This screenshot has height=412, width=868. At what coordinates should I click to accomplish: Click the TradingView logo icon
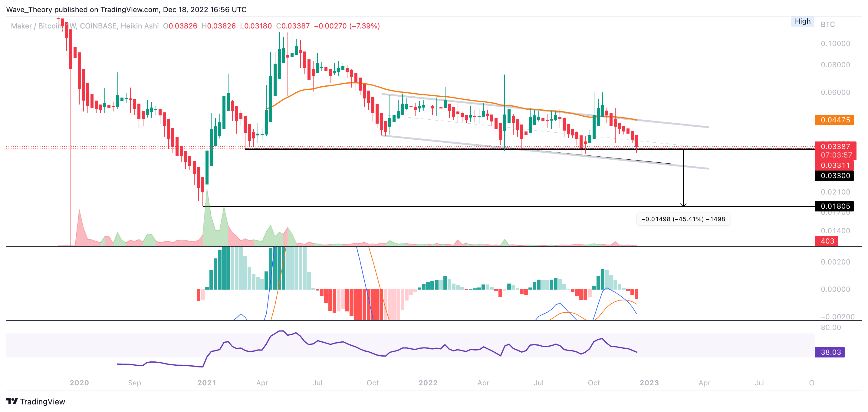click(12, 401)
